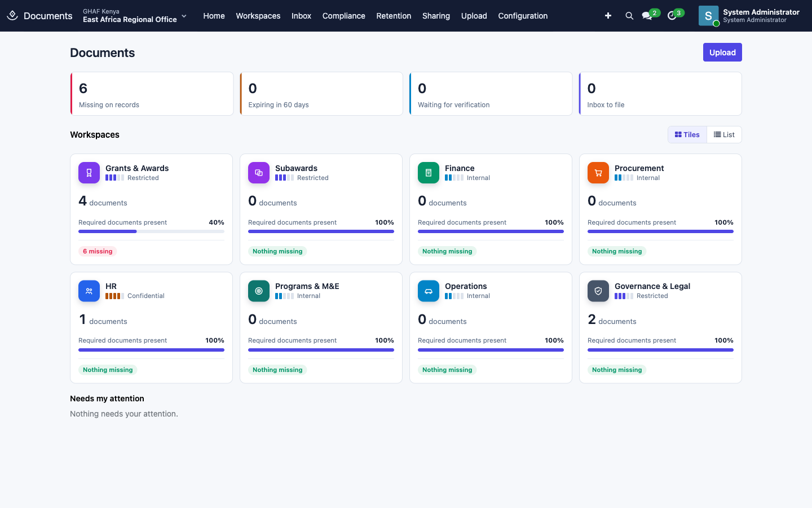Open the Governance & Legal workspace title
This screenshot has height=508, width=812.
(x=652, y=286)
